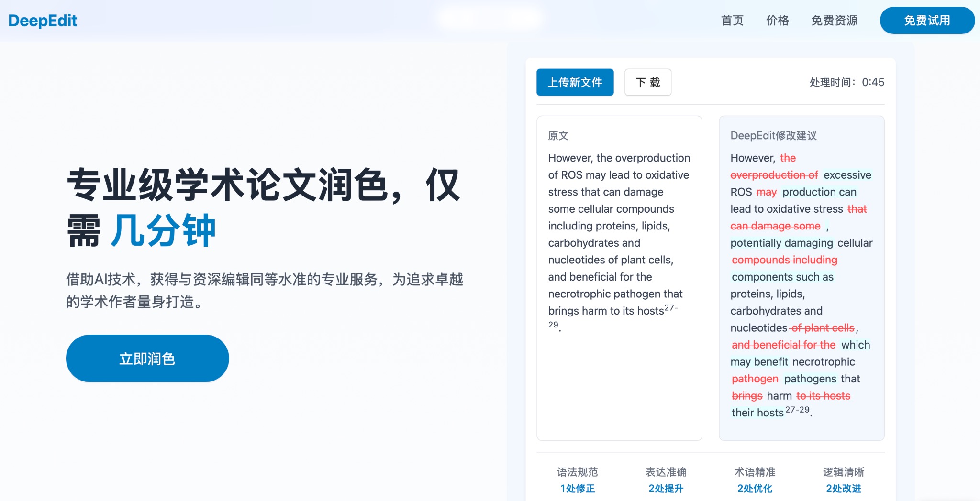Image resolution: width=980 pixels, height=501 pixels.
Task: Open the 首页 navigation link
Action: 732,21
